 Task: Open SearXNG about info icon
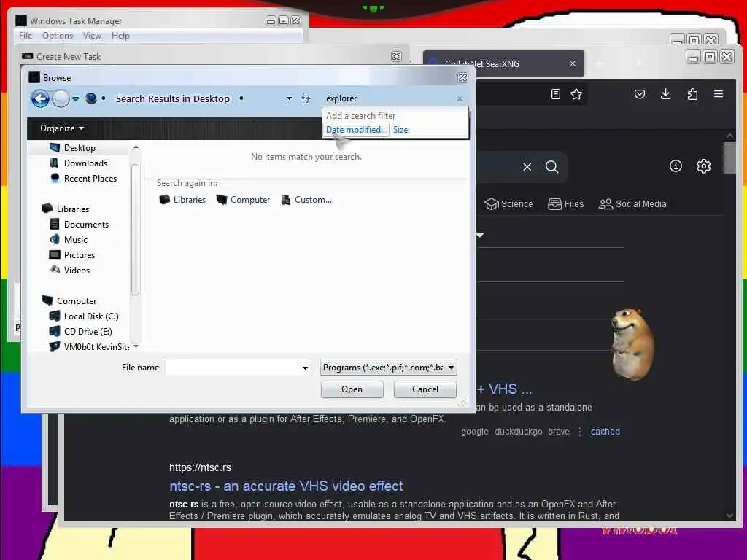(x=676, y=166)
